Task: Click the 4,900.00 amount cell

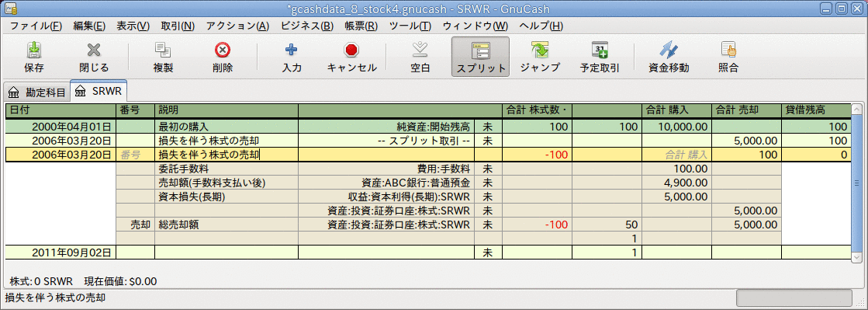Action: point(676,183)
